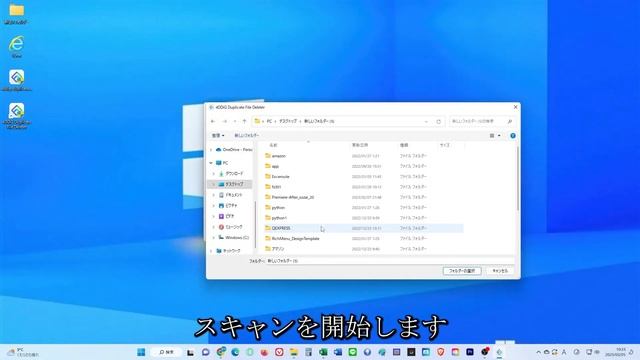The image size is (640, 360).
Task: Click the 新しいフォルダー toolbar button
Action: coord(247,135)
